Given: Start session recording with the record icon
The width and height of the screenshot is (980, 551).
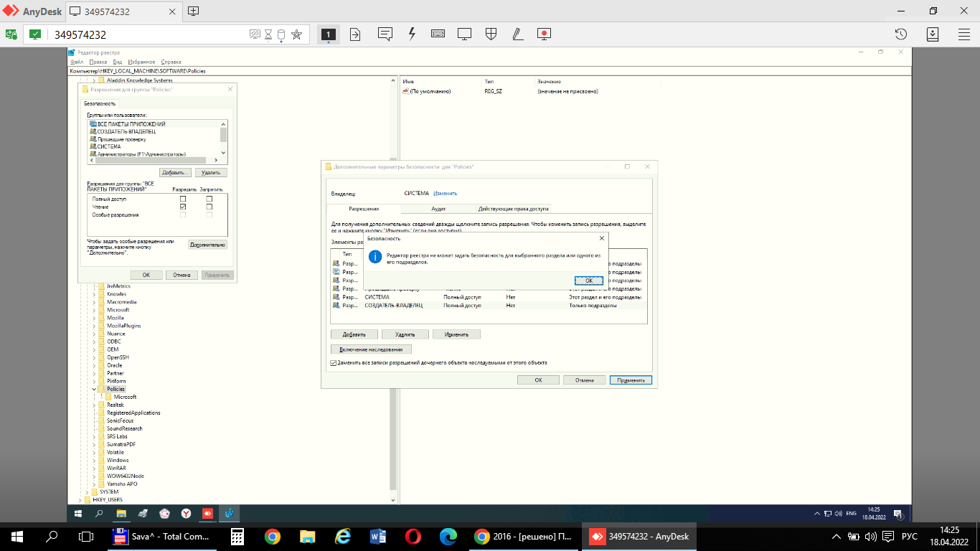Looking at the screenshot, I should point(544,34).
